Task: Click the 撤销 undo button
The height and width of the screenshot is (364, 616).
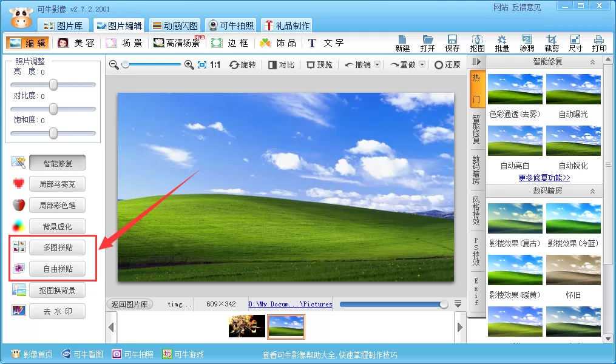Action: coord(357,65)
